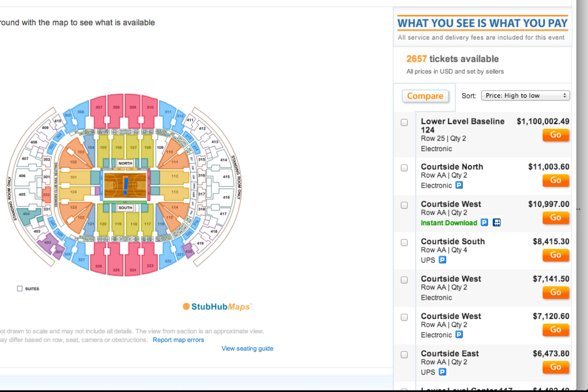Click the parking pass icon for Courtside North
The width and height of the screenshot is (588, 392).
pos(459,185)
